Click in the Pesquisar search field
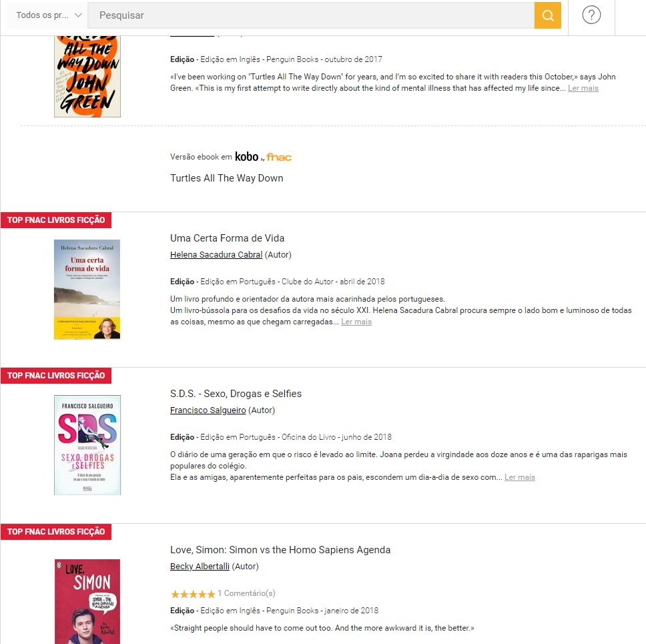Screen dimensions: 646x644 click(x=310, y=15)
